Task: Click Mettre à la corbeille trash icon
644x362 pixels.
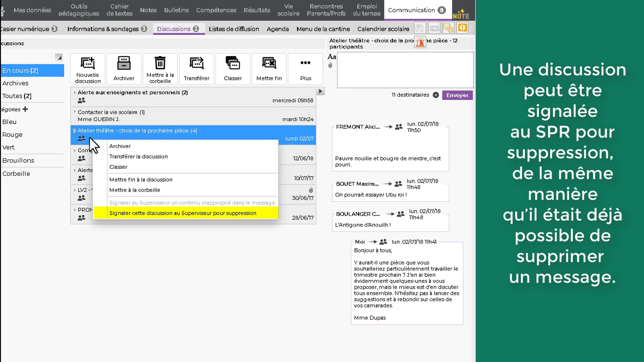Action: (x=160, y=63)
